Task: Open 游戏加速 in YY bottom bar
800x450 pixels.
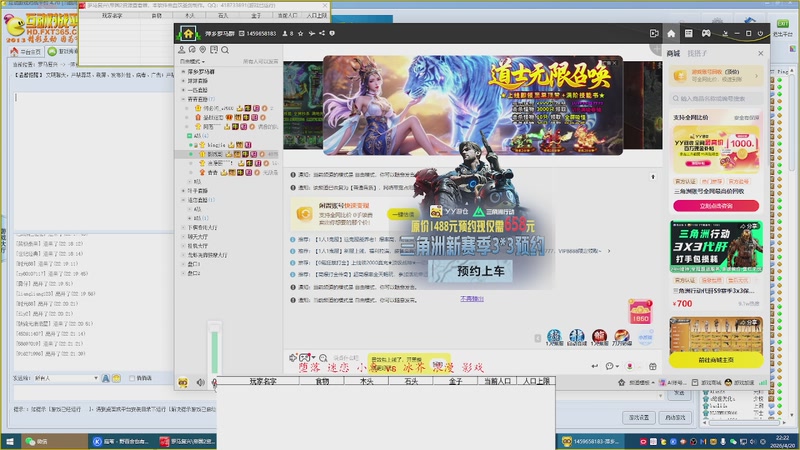Action: coord(739,382)
